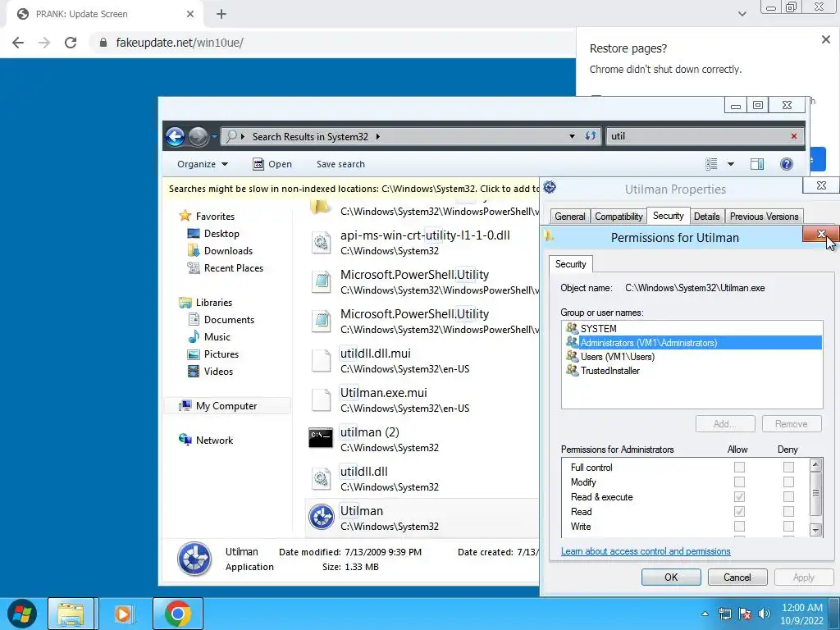The height and width of the screenshot is (630, 840).
Task: Clear the 'util' search with red X
Action: pyautogui.click(x=794, y=136)
